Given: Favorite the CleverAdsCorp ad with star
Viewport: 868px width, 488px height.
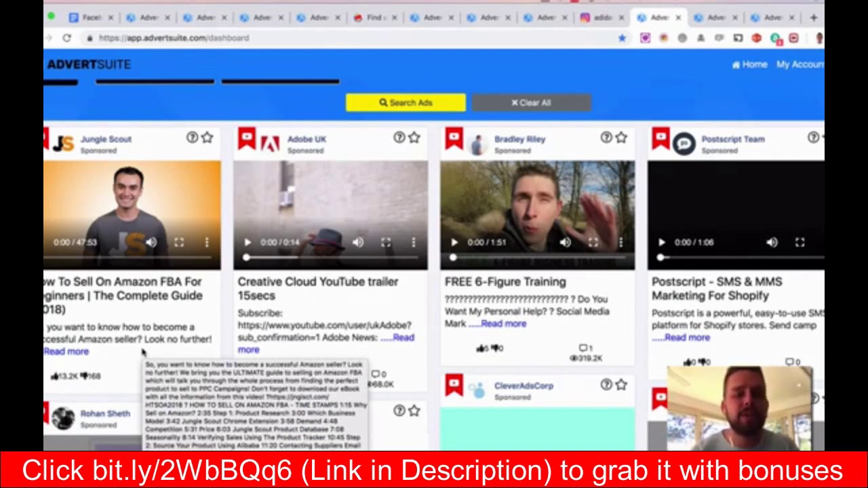Looking at the screenshot, I should click(621, 384).
